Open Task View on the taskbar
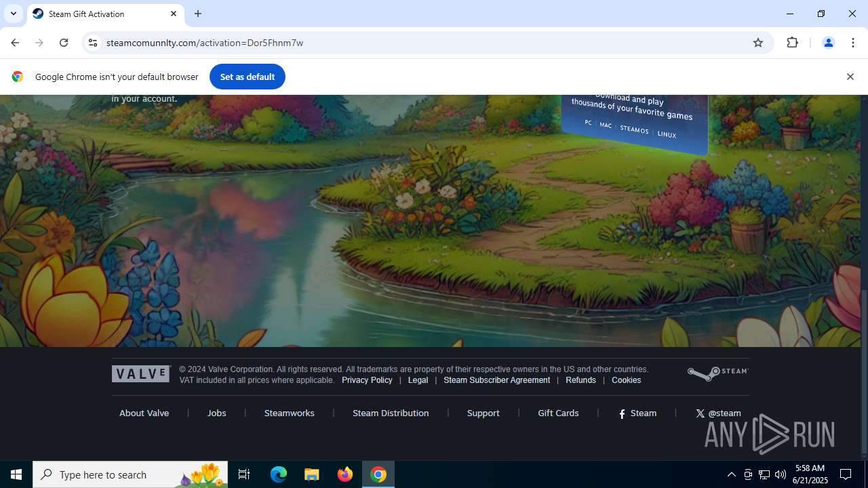 pyautogui.click(x=244, y=474)
